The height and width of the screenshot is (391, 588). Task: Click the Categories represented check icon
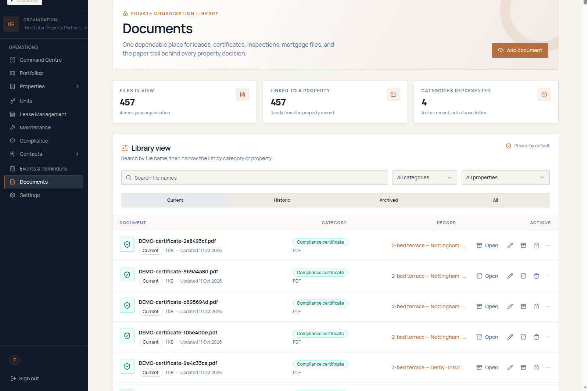coord(544,94)
